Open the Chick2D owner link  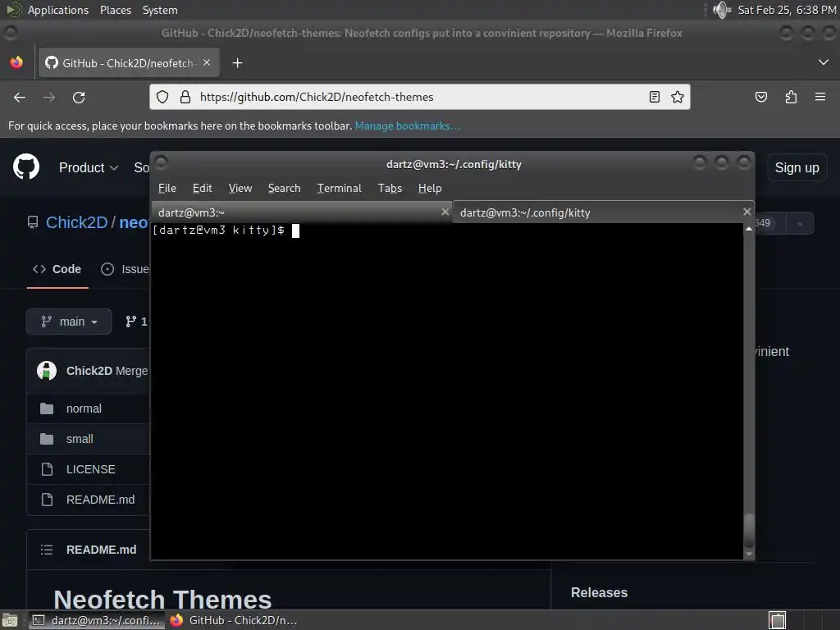point(76,222)
